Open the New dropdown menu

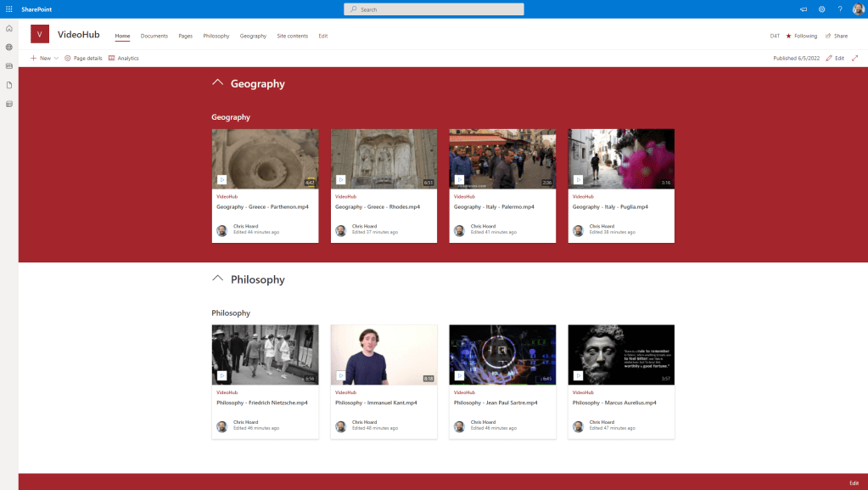point(44,59)
